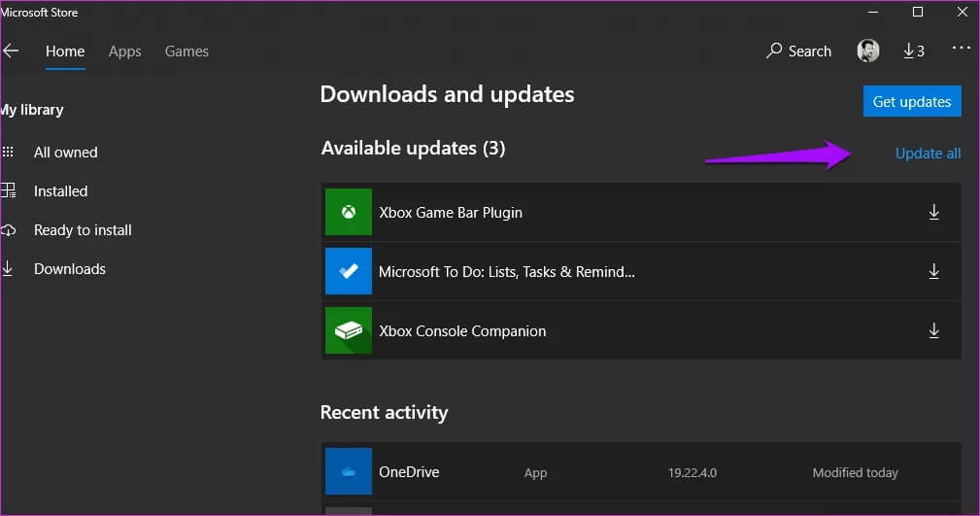Viewport: 980px width, 516px height.
Task: Download the Xbox Game Bar Plugin update
Action: pos(933,212)
